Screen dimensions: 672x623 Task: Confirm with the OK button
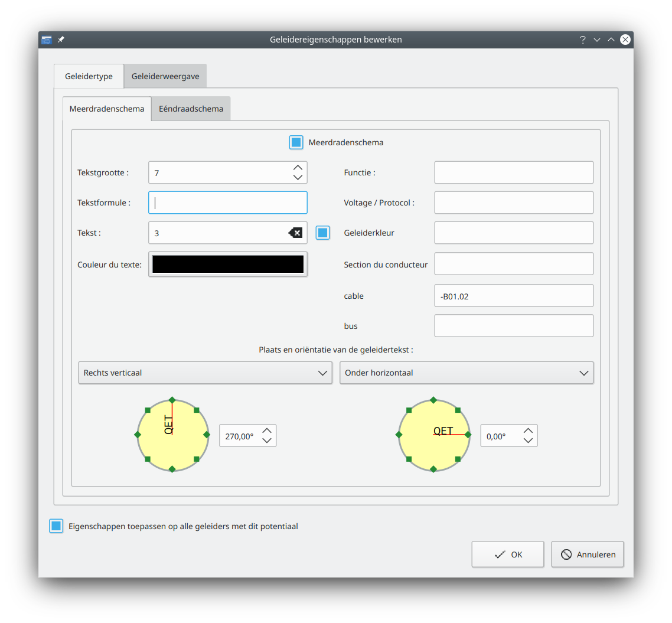[507, 554]
